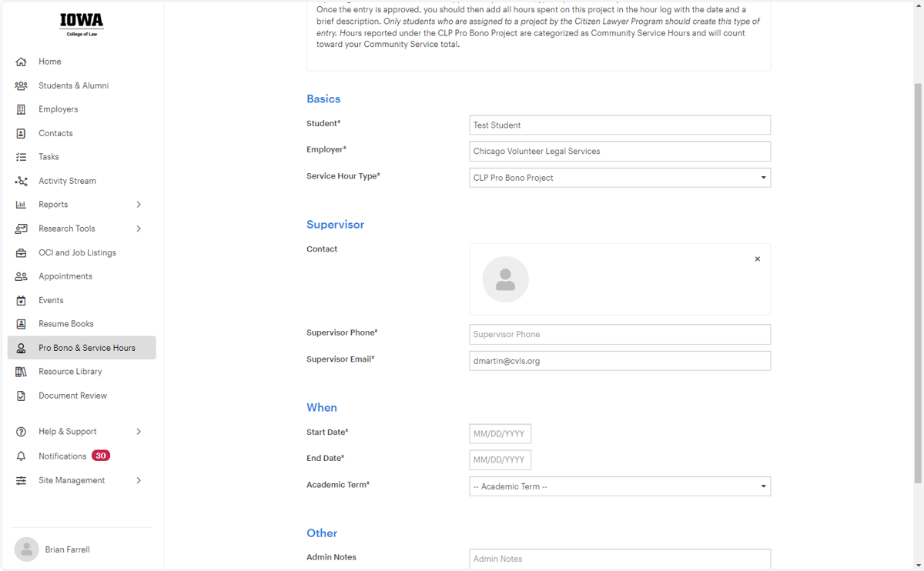924x571 pixels.
Task: Click the Employers building icon
Action: tap(21, 109)
